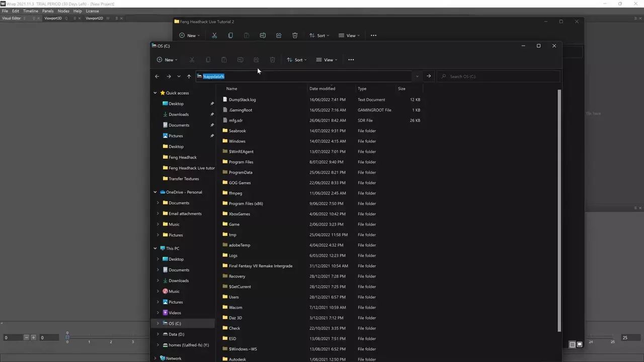644x362 pixels.
Task: Open the See more (three dots) menu in OS (C:) window
Action: (351, 60)
